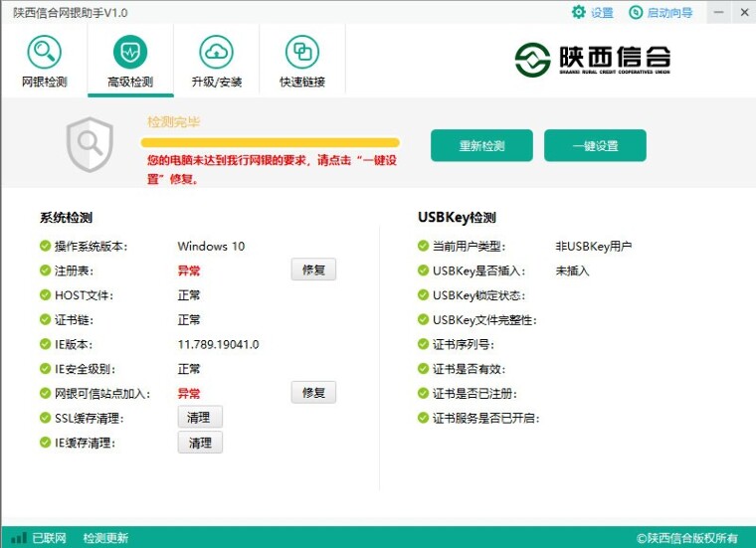Switch to the 网银检测 tab label

(x=45, y=82)
